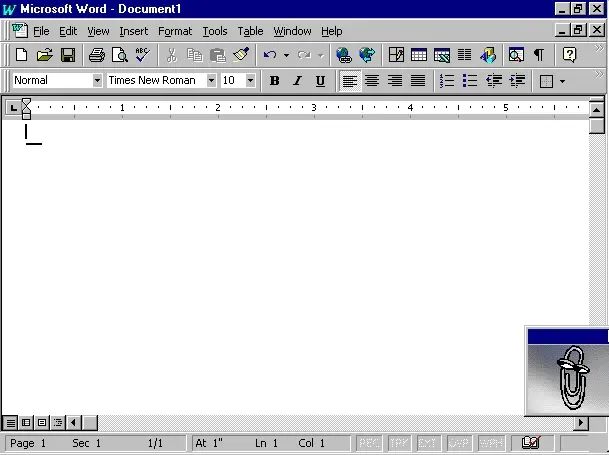The width and height of the screenshot is (609, 455).
Task: Open the Undo history dropdown arrow
Action: click(x=286, y=55)
